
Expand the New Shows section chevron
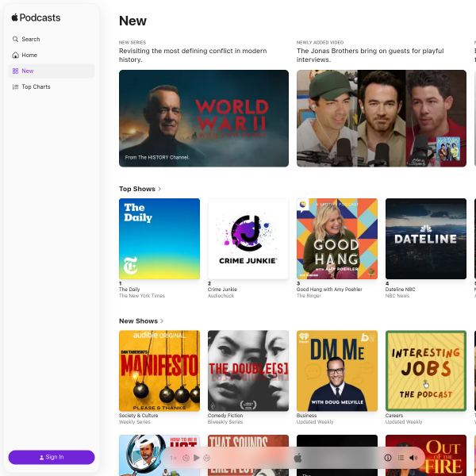[x=162, y=321]
